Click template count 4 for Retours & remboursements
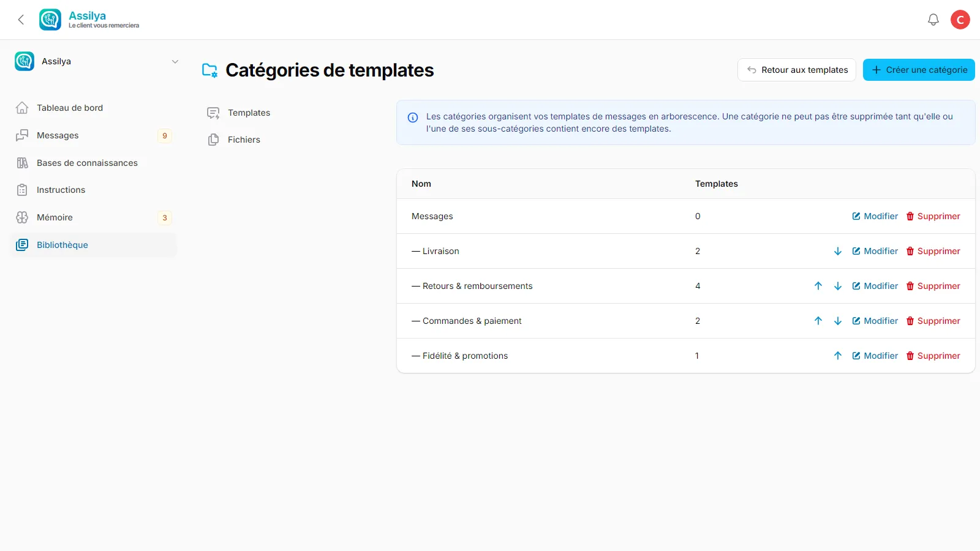 [698, 286]
